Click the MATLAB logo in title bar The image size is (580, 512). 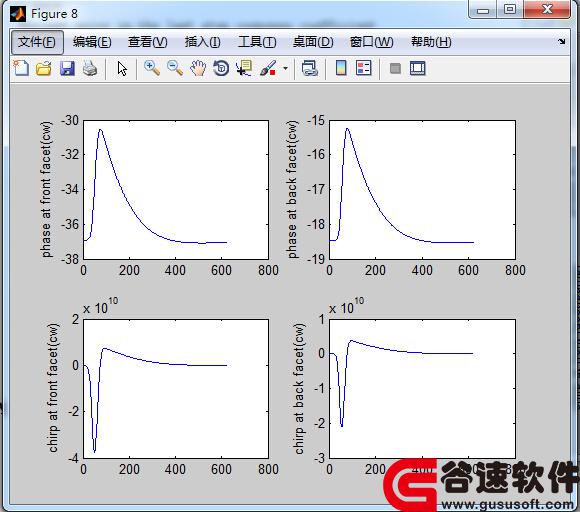click(18, 14)
